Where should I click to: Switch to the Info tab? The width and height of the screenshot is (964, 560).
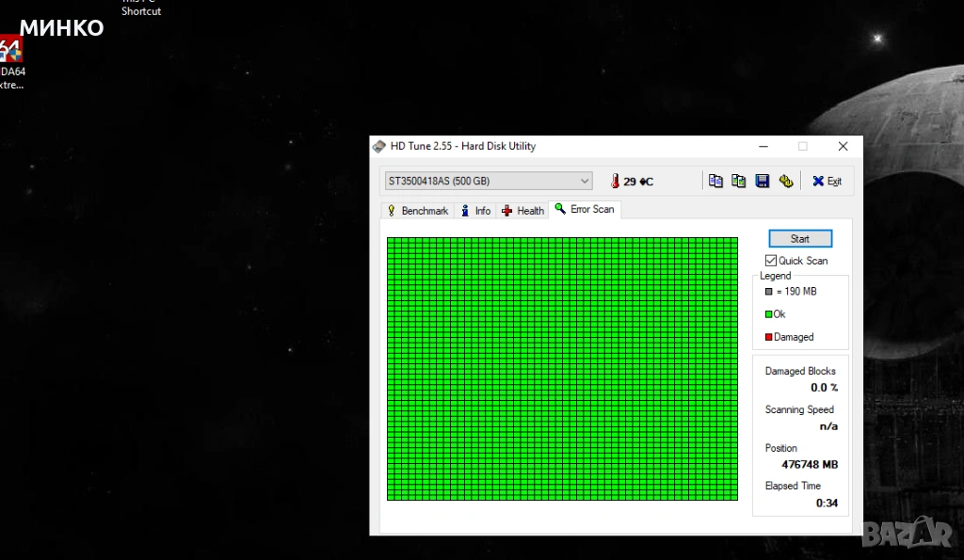coord(475,211)
